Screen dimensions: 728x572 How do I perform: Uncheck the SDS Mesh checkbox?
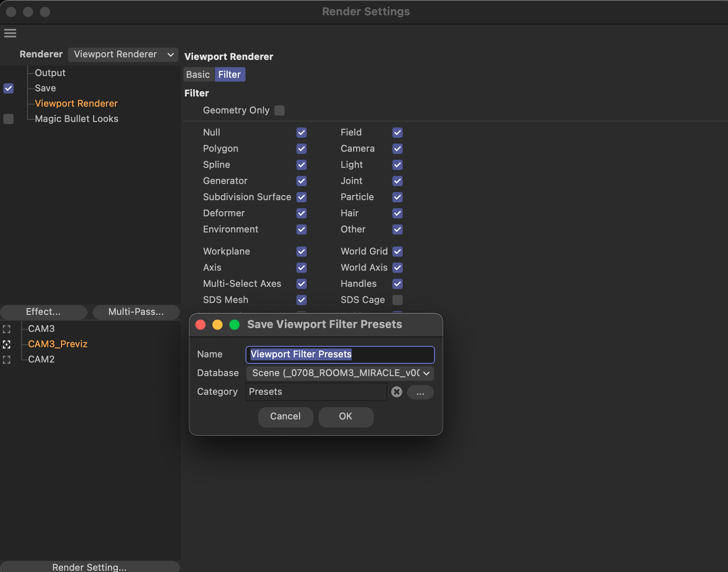[302, 300]
